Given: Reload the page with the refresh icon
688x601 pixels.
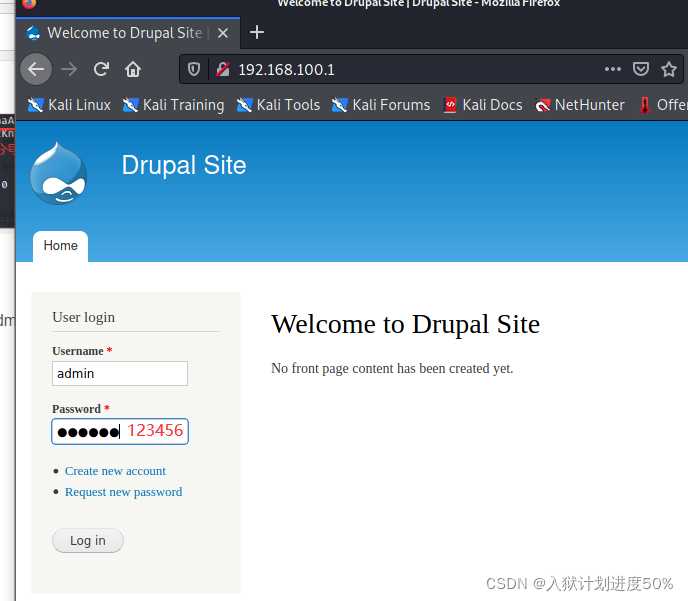Looking at the screenshot, I should coord(101,69).
